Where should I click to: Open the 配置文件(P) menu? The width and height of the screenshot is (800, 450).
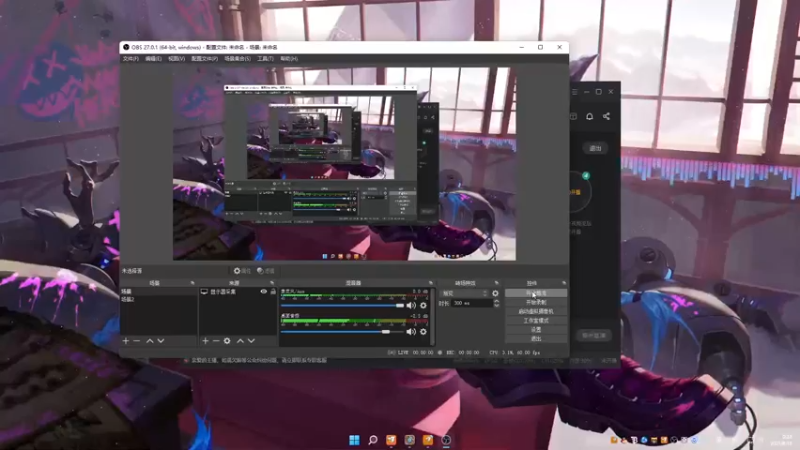(x=204, y=59)
